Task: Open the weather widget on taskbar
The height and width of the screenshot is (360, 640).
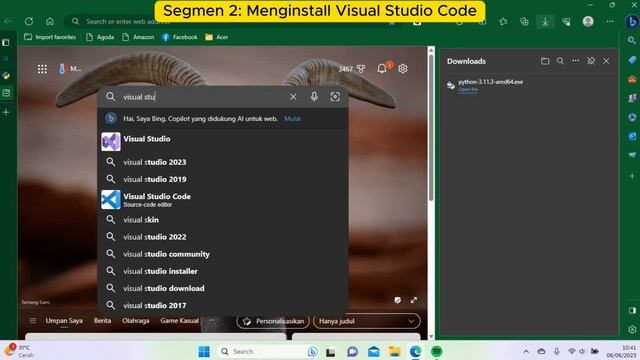Action: [x=18, y=351]
